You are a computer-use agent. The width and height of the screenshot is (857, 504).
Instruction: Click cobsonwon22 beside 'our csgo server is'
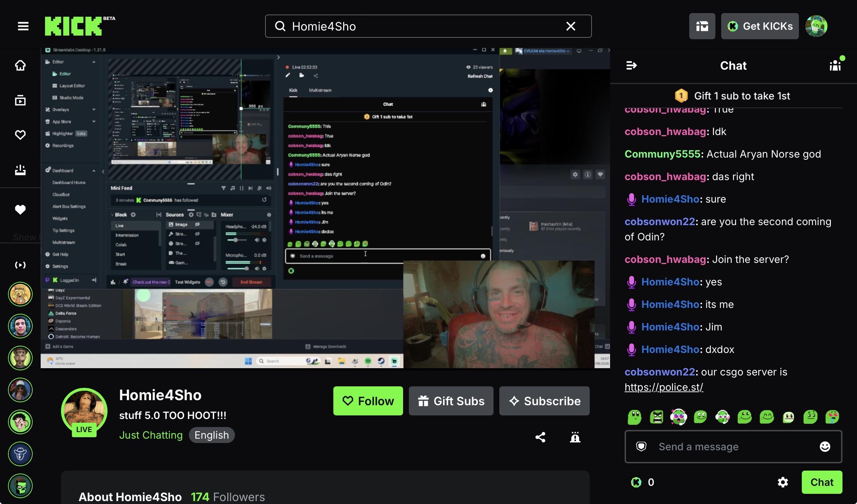[x=660, y=372]
